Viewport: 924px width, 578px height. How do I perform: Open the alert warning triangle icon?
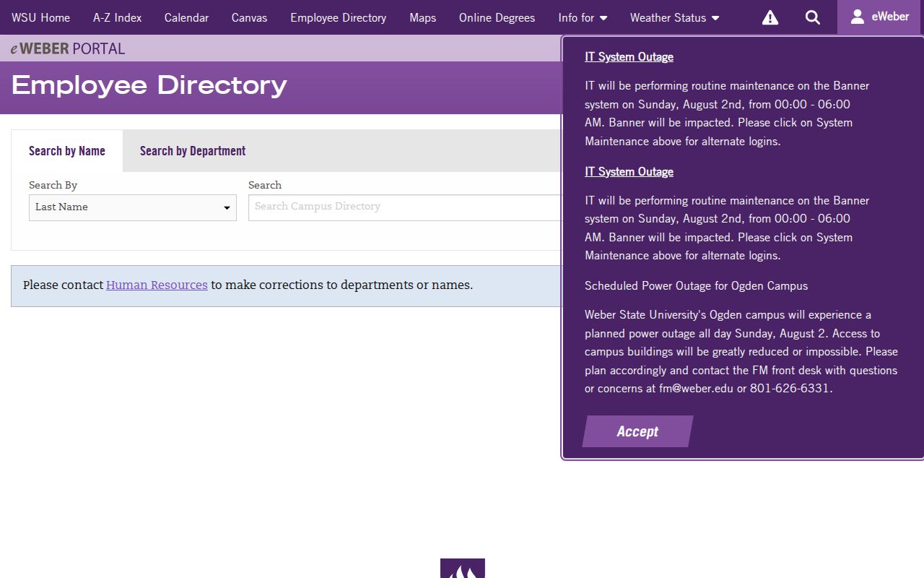770,17
